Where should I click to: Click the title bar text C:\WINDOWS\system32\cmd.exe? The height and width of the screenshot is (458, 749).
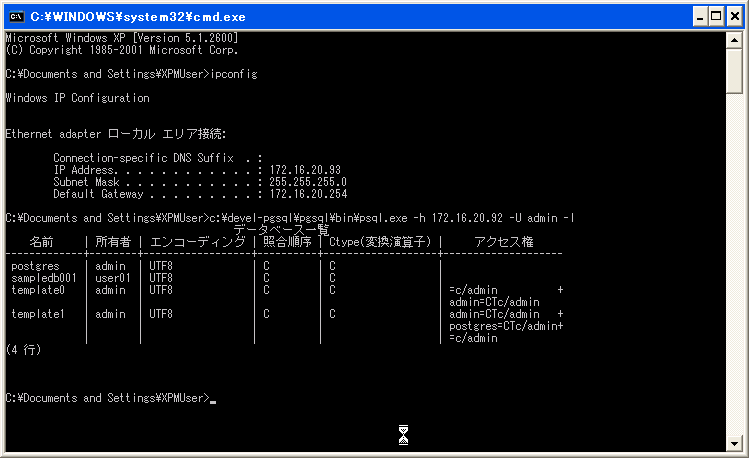(x=138, y=17)
